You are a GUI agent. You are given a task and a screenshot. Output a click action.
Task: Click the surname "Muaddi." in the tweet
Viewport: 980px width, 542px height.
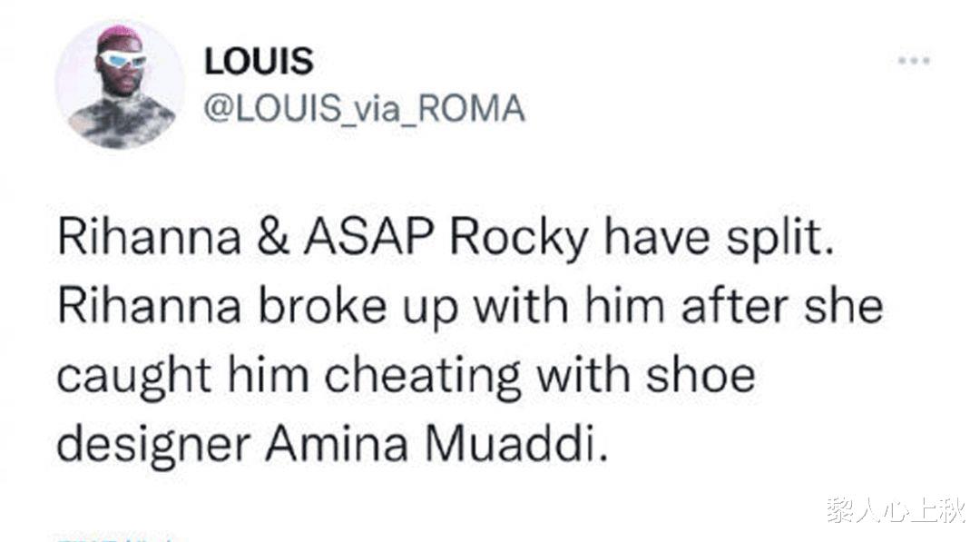coord(516,444)
